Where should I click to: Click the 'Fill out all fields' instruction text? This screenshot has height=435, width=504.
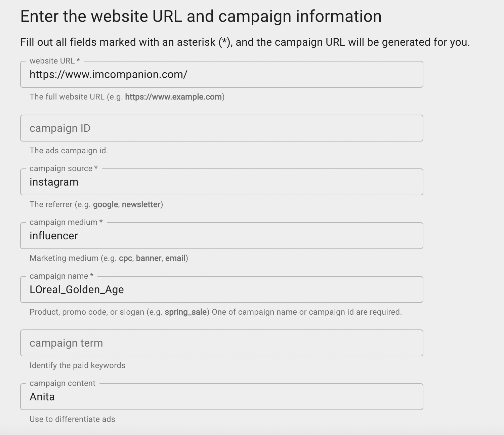coord(245,42)
